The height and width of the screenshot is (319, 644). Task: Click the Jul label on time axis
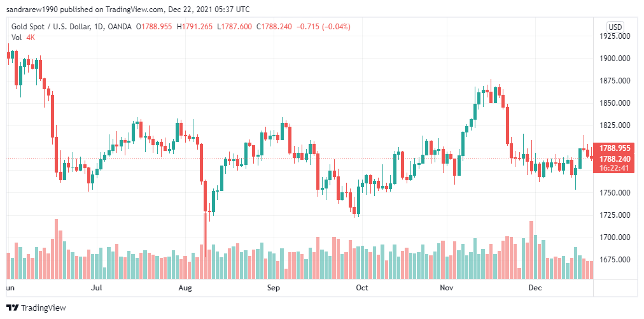click(x=97, y=288)
